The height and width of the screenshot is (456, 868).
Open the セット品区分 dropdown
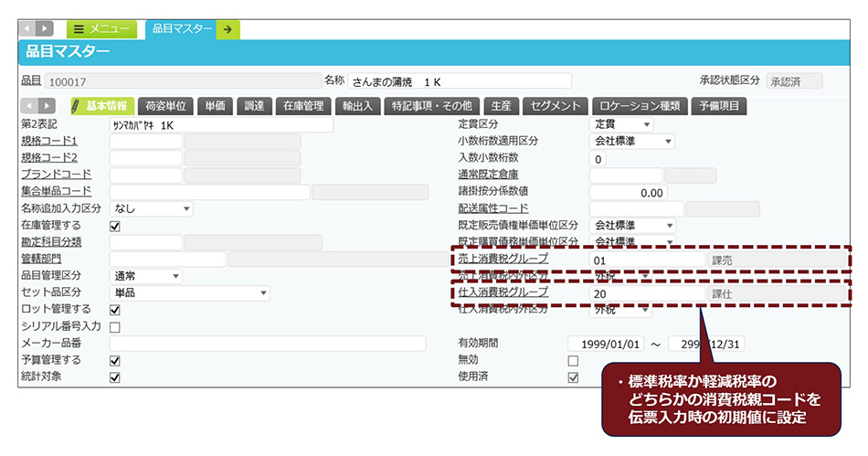tap(189, 293)
